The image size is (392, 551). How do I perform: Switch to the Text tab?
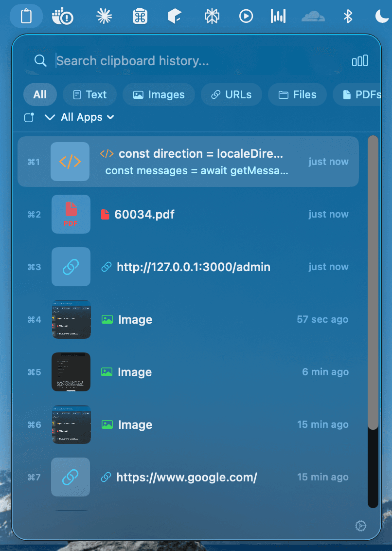tap(89, 94)
